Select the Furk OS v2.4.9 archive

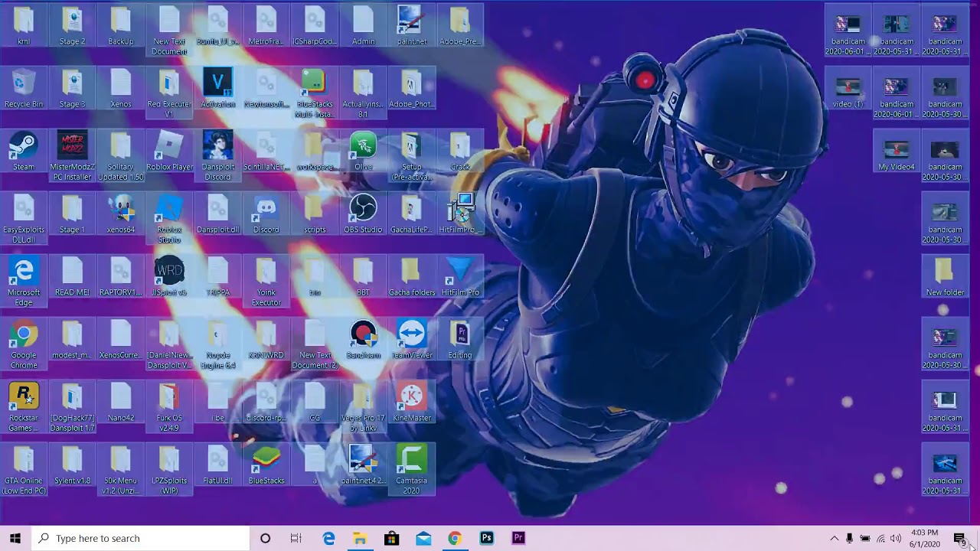(169, 407)
